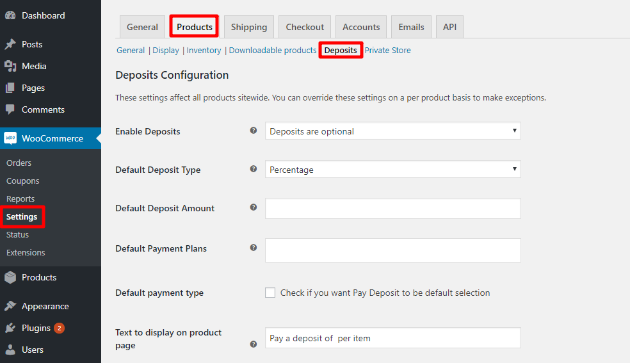This screenshot has width=630, height=363.
Task: Click the Comments bubble icon
Action: (x=10, y=109)
